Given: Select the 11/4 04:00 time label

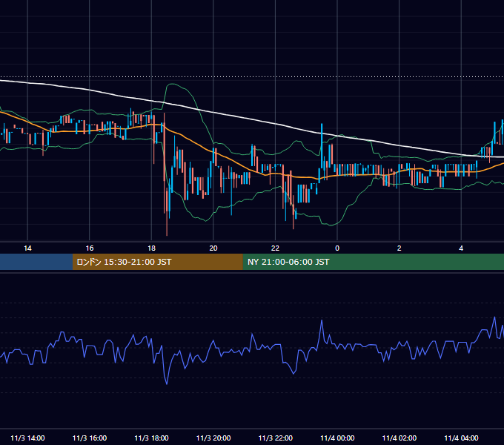Looking at the screenshot, I should [461, 438].
